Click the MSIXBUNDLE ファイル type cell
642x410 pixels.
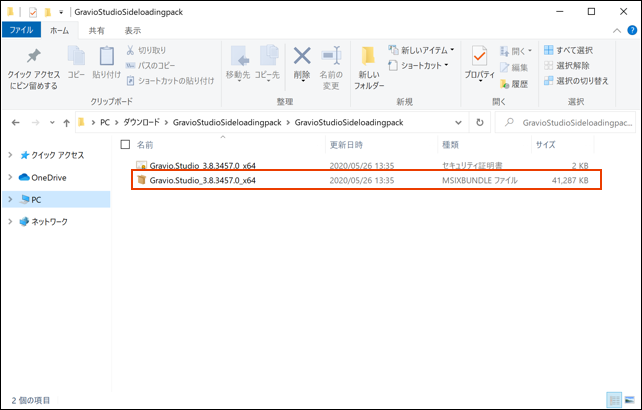[x=480, y=180]
